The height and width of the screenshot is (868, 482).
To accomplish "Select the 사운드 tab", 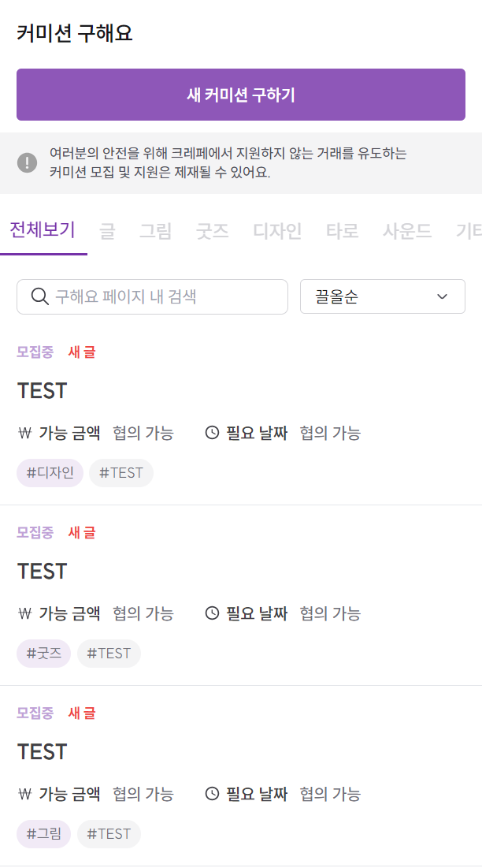I will pyautogui.click(x=407, y=231).
